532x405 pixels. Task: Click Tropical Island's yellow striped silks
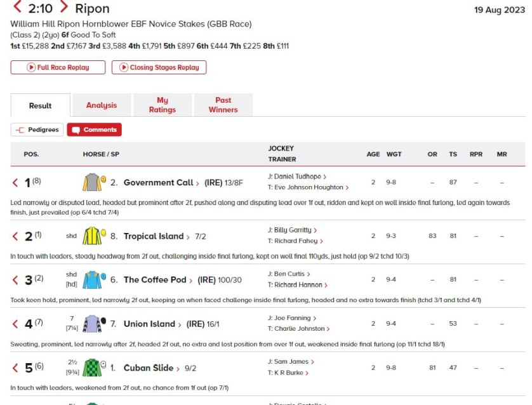[93, 236]
